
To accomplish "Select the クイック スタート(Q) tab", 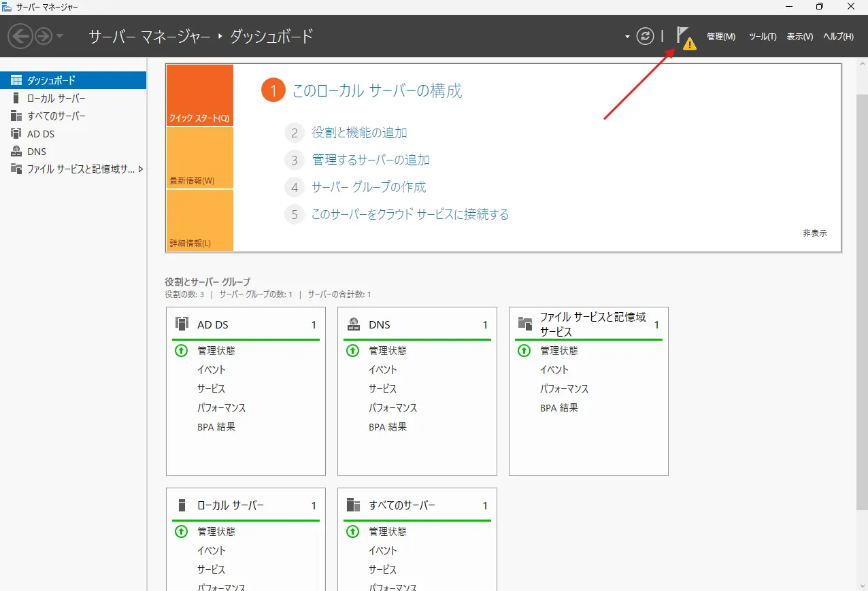I will click(200, 95).
